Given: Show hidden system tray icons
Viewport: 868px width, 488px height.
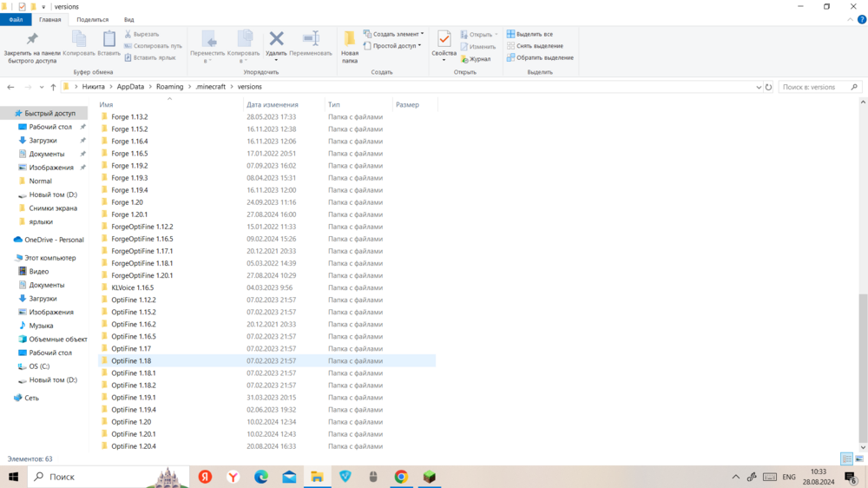Looking at the screenshot, I should point(736,477).
